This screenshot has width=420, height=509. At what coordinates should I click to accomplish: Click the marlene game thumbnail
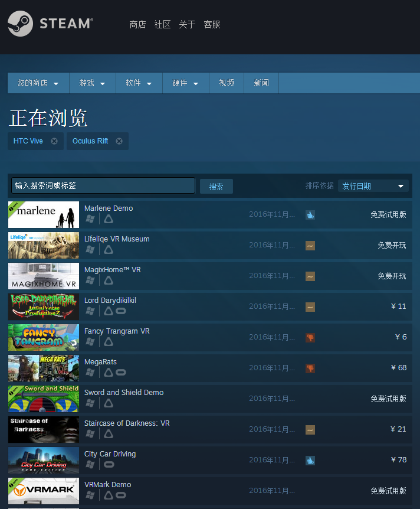(44, 214)
